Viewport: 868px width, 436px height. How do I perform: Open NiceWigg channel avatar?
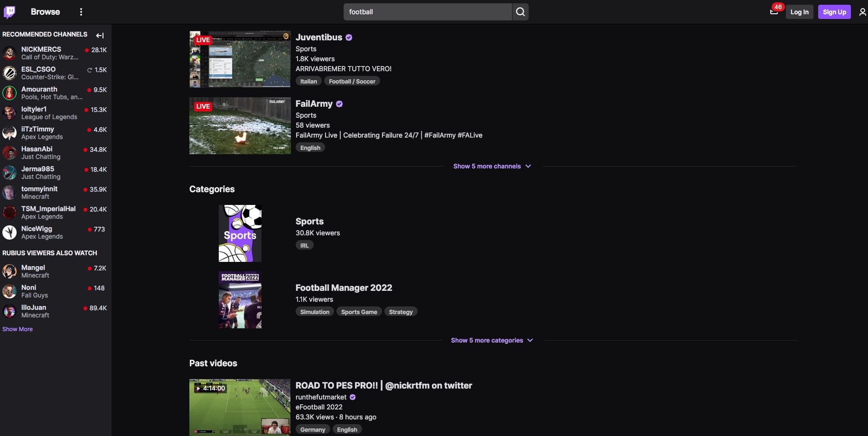9,232
